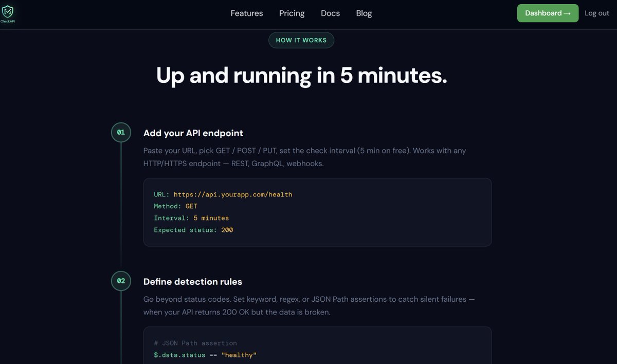The height and width of the screenshot is (364, 617).
Task: Click the 'Expected status: 200' code line
Action: [x=193, y=230]
